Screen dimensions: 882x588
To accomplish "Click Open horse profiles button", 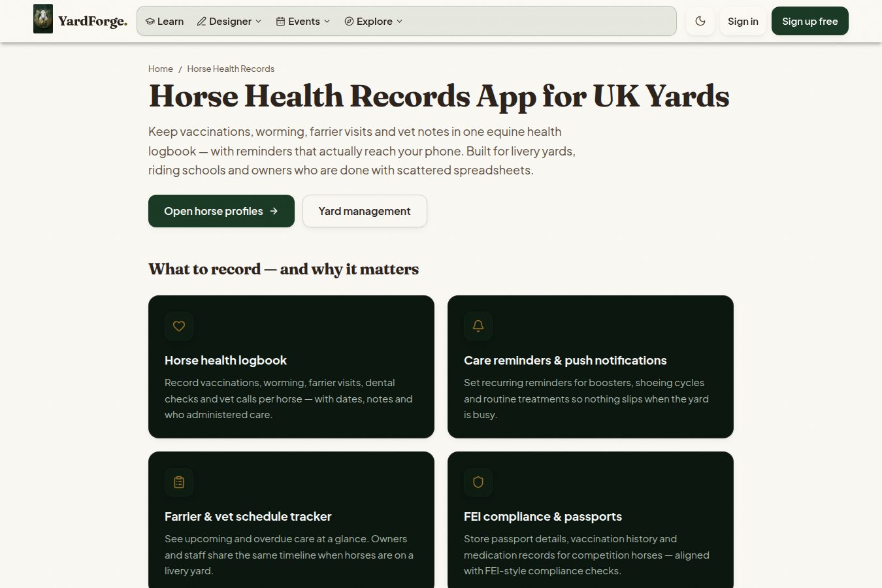I will (221, 211).
